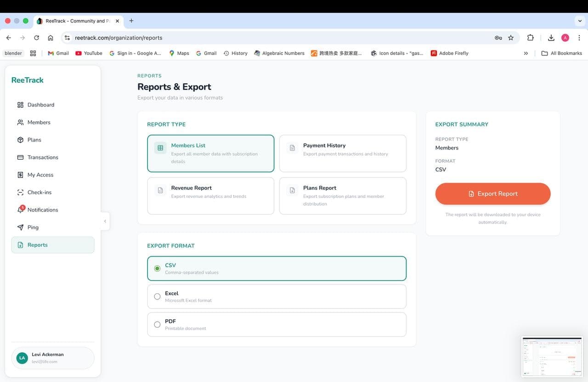588x382 pixels.
Task: Select the Members icon in the sidebar
Action: coord(20,122)
